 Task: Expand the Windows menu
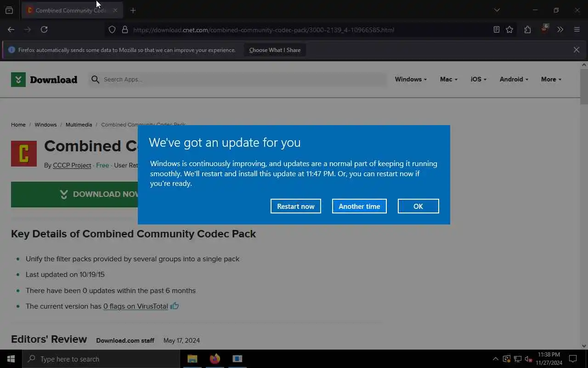(411, 79)
